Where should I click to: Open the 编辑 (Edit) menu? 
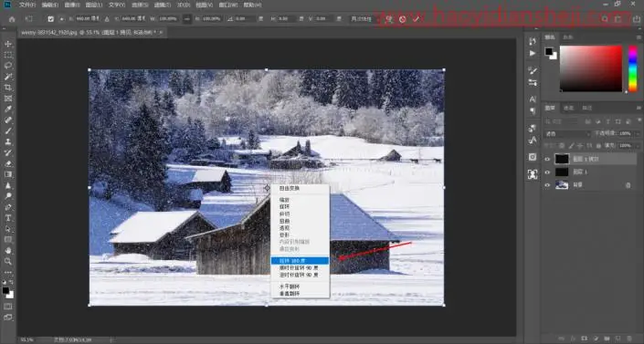[49, 5]
